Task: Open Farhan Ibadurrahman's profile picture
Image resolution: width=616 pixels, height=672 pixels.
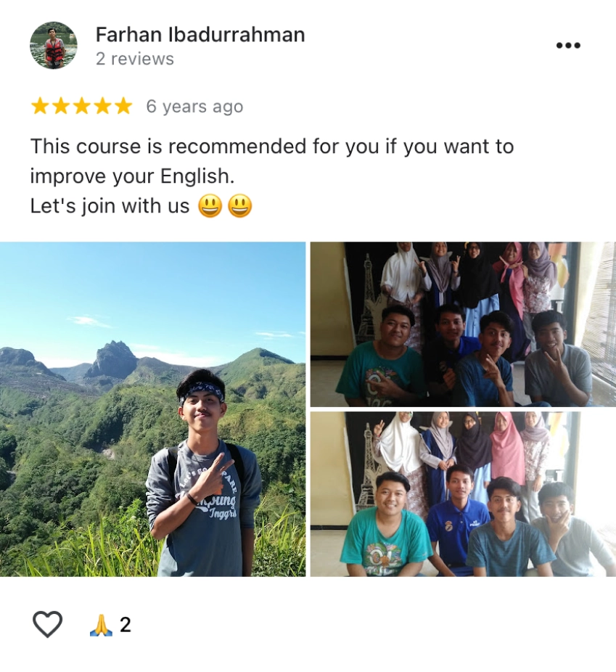Action: (54, 46)
